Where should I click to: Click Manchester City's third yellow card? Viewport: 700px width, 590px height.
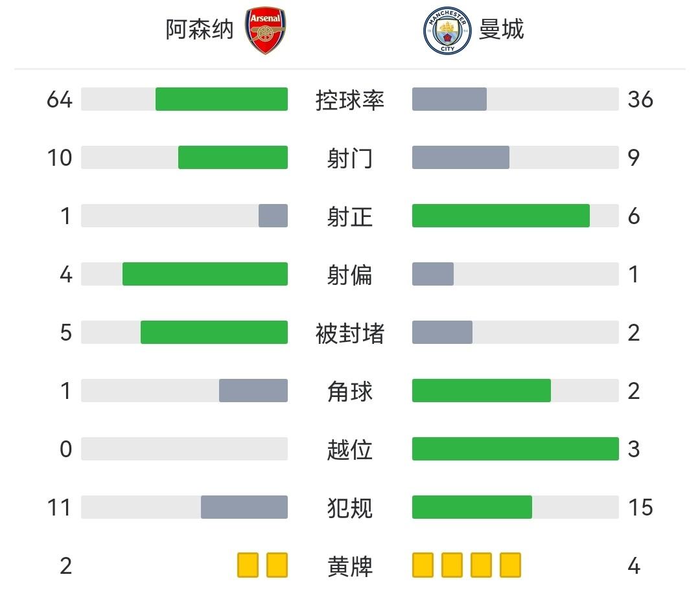coord(481,565)
